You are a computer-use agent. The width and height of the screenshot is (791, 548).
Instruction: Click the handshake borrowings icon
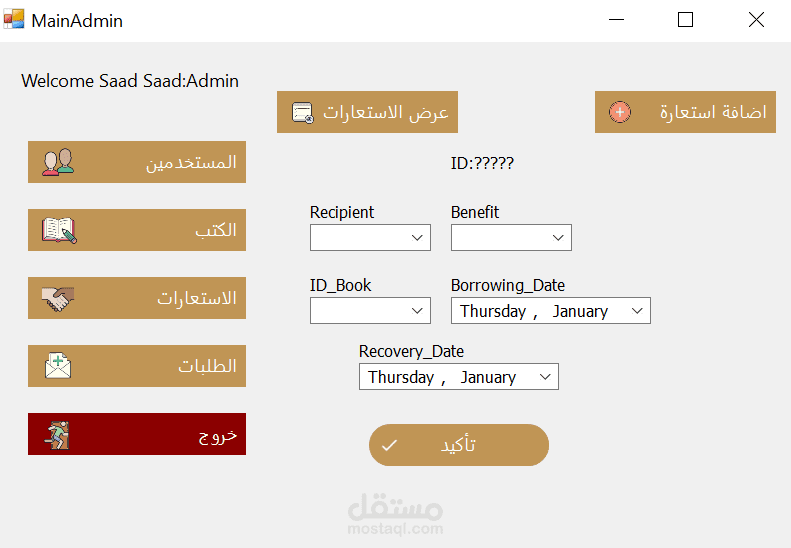click(58, 298)
